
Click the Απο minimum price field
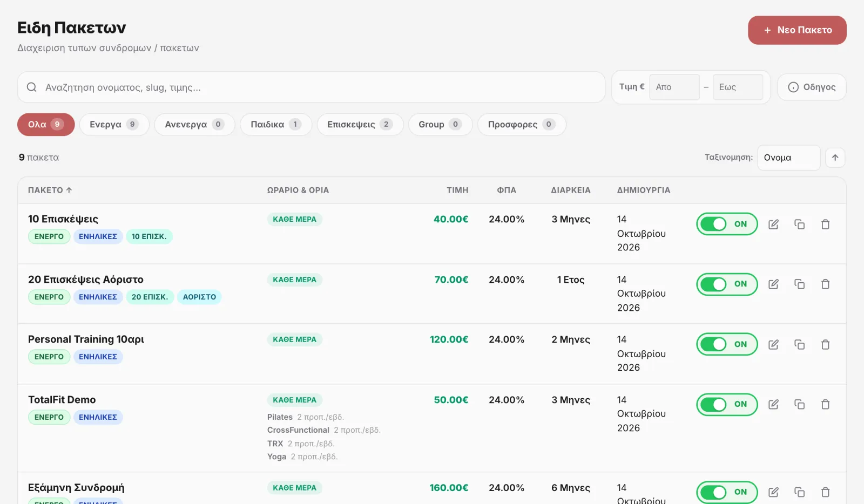point(674,87)
